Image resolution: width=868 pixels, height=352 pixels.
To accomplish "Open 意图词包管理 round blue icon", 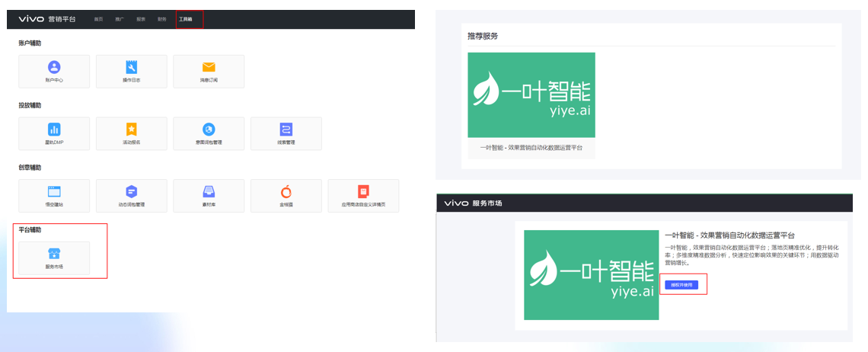I will (x=209, y=130).
